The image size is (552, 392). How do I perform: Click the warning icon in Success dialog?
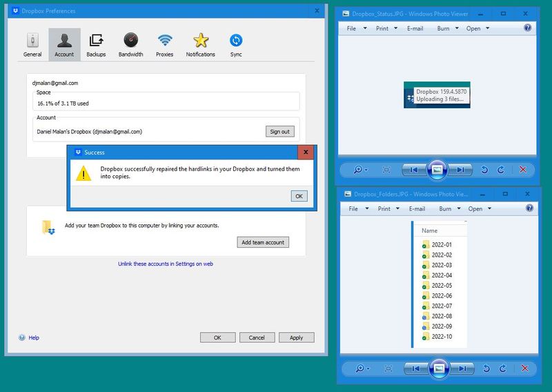click(83, 173)
